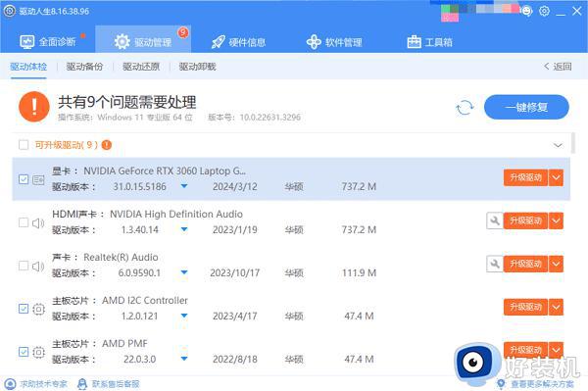Image resolution: width=588 pixels, height=391 pixels.
Task: Open version dropdown for 1.3.40.14
Action: [184, 229]
